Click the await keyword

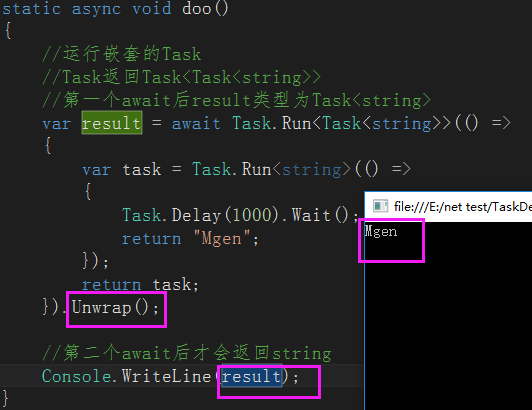[x=196, y=123]
